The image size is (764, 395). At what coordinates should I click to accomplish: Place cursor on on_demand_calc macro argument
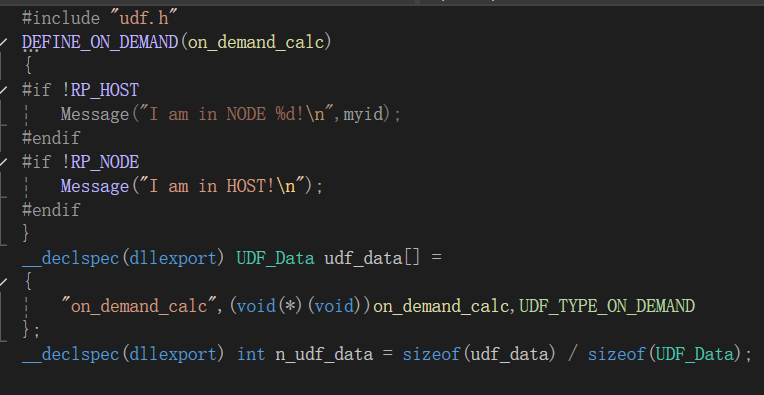pos(256,42)
